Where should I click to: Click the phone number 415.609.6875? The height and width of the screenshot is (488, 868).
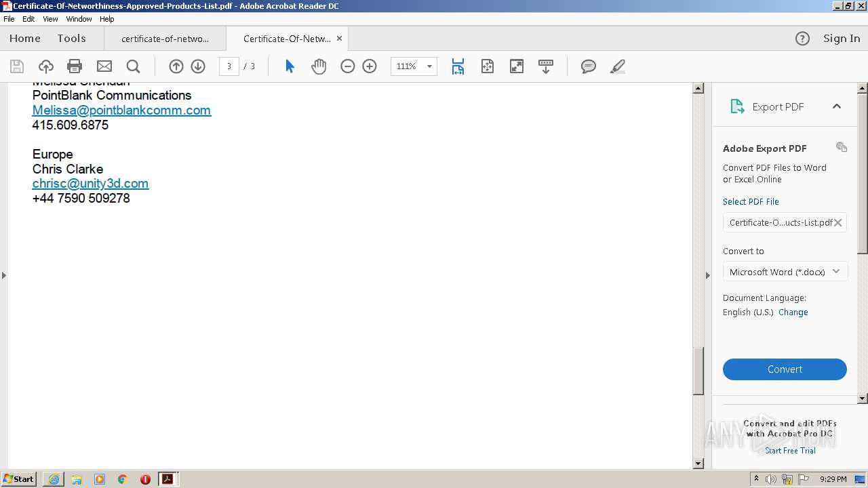point(71,125)
